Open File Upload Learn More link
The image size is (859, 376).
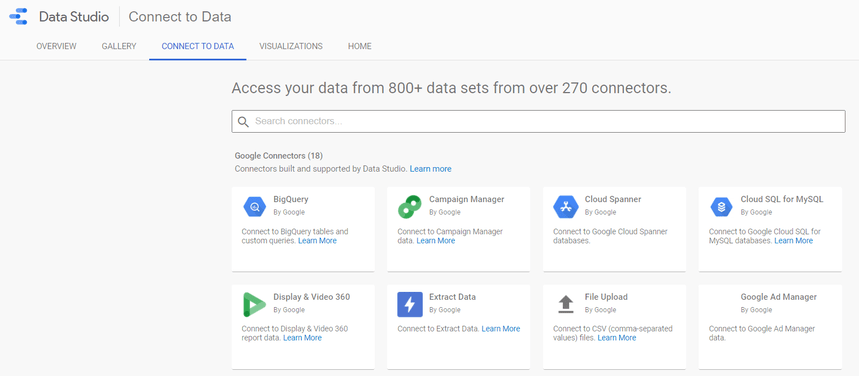coord(617,338)
